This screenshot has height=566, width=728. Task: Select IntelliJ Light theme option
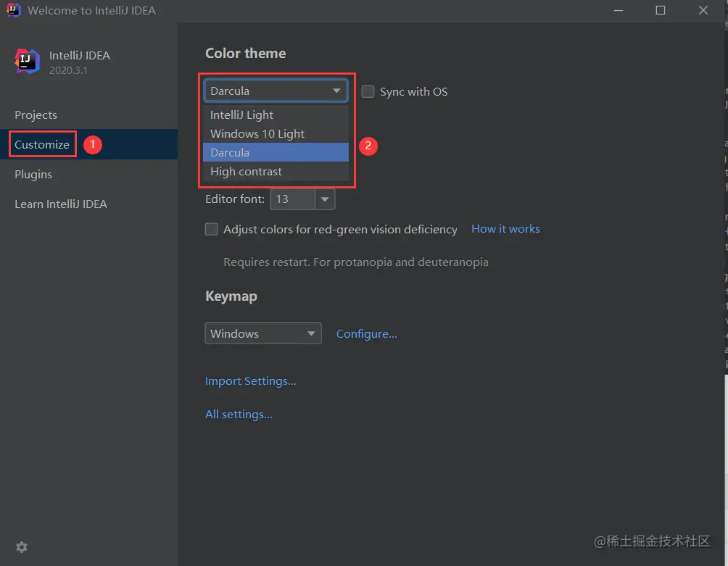pos(276,115)
